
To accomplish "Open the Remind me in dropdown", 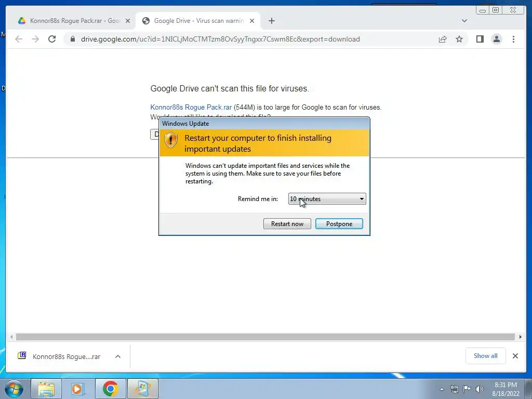I will (x=327, y=199).
